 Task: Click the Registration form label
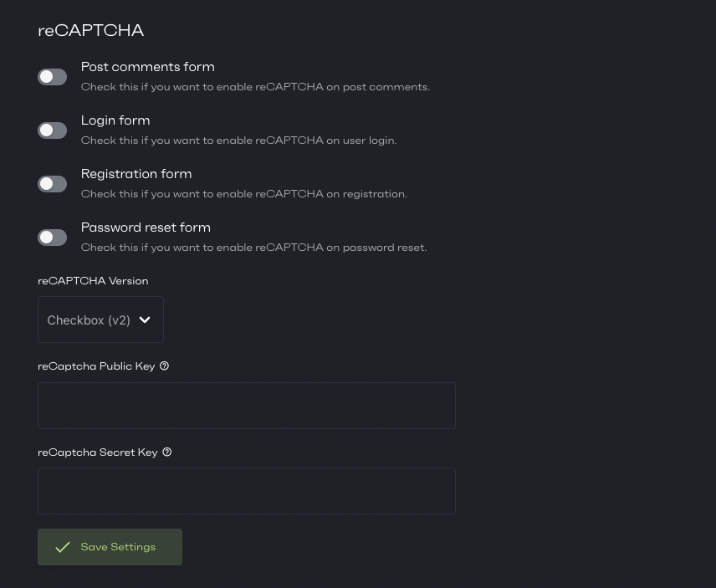pos(136,174)
